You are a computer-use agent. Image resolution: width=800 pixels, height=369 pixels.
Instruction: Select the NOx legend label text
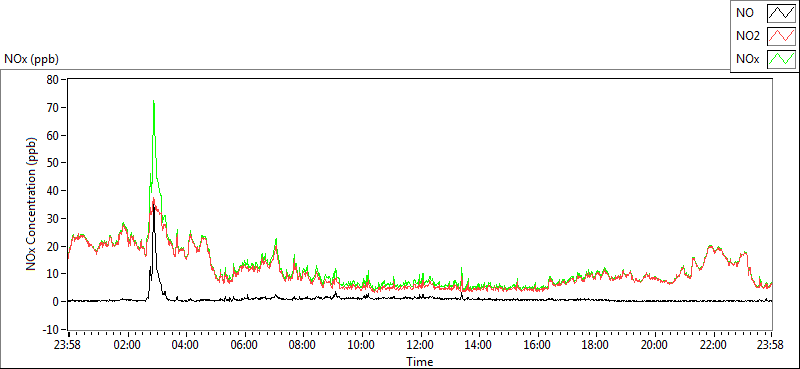tap(748, 59)
